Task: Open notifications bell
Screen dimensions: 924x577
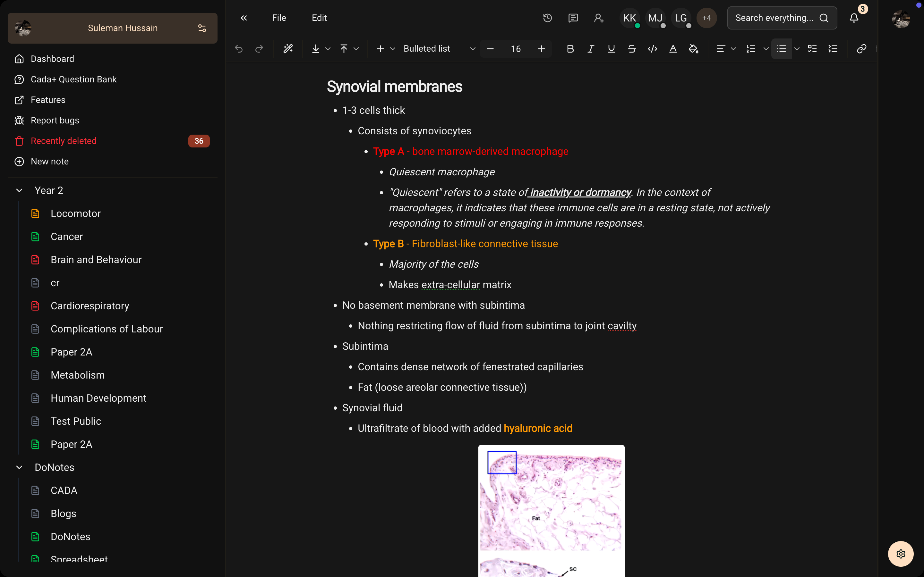Action: [x=854, y=18]
